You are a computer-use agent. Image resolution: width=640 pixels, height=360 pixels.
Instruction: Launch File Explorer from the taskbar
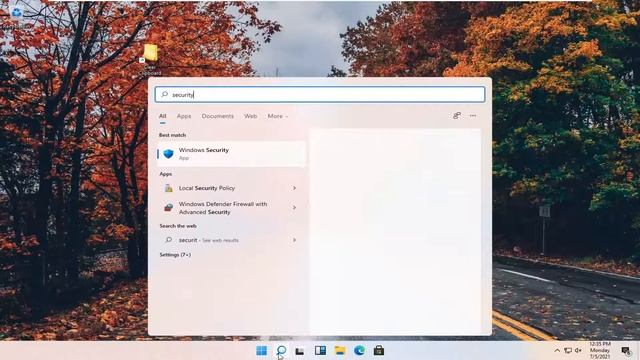[340, 351]
